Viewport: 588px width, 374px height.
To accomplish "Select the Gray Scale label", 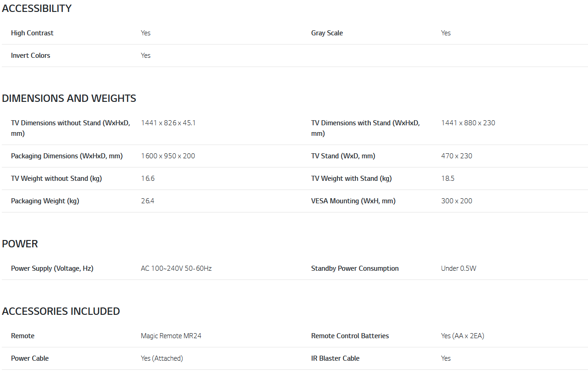I will (327, 33).
